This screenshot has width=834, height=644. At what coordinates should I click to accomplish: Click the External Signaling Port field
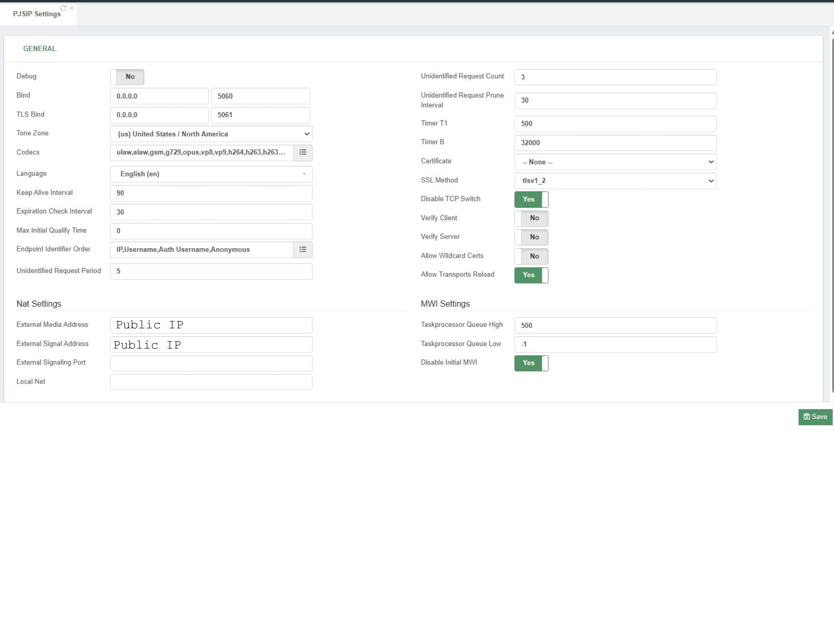(211, 363)
